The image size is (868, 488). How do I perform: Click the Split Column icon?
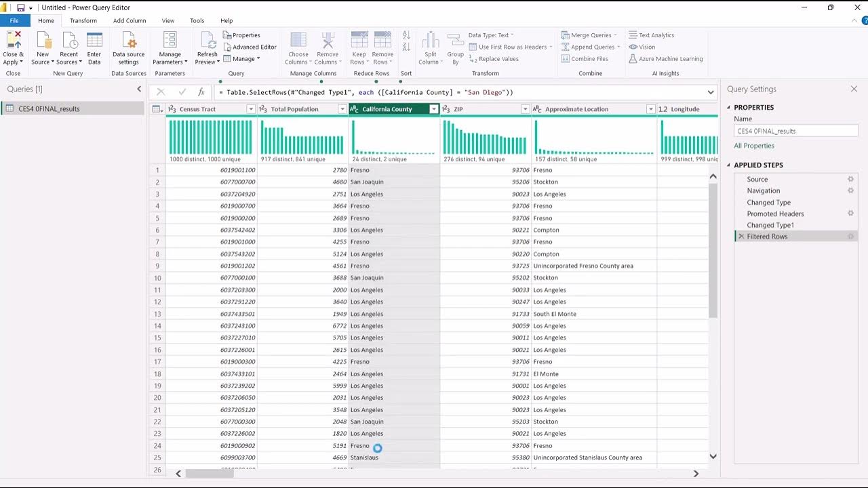(430, 40)
